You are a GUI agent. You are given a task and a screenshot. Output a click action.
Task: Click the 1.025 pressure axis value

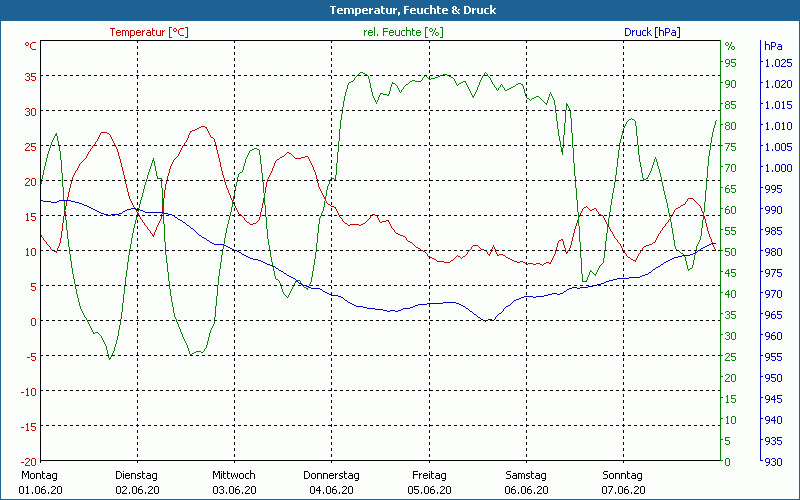777,63
